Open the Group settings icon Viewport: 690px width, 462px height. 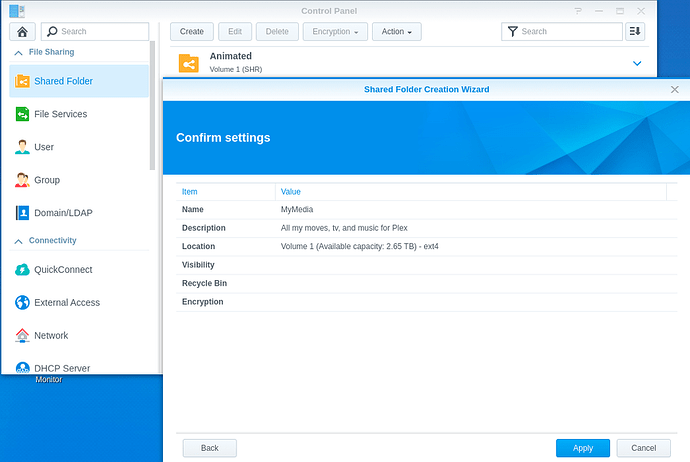click(x=22, y=180)
